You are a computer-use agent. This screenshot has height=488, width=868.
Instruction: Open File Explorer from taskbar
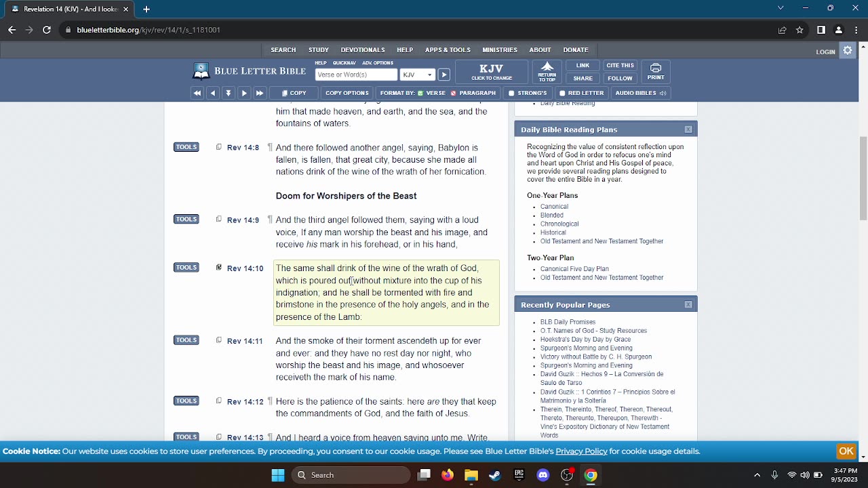471,475
